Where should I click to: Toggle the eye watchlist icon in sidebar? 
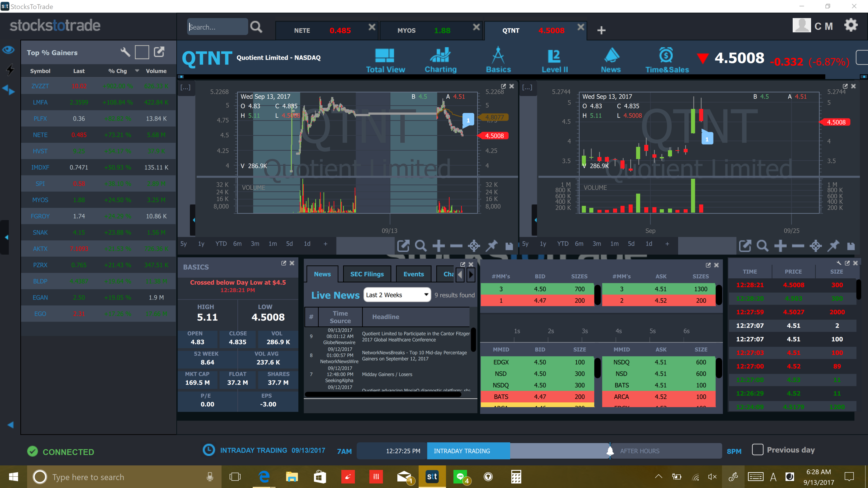pos(9,50)
